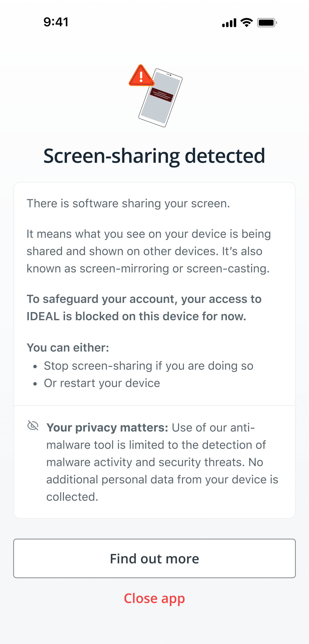Tap the tilted phone illustration
Image resolution: width=309 pixels, height=644 pixels.
coord(161,98)
